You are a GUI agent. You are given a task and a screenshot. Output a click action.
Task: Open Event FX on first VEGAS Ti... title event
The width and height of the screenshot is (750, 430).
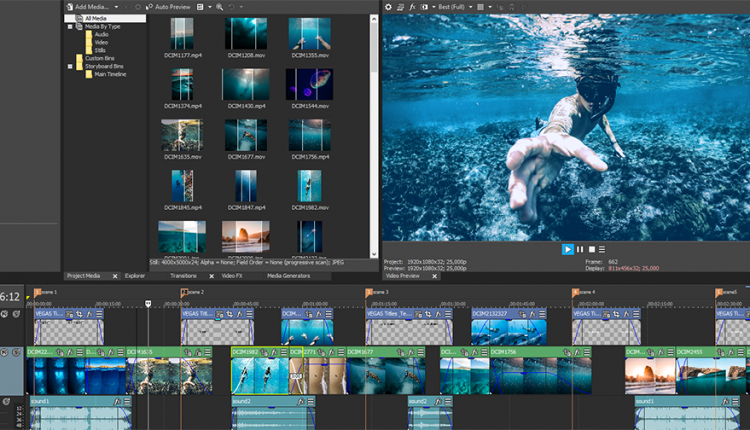tap(89, 314)
